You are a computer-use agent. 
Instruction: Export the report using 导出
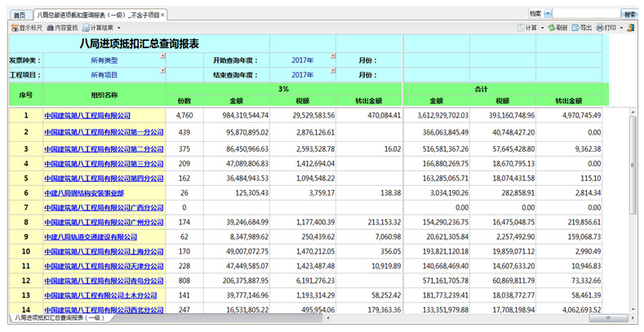point(582,28)
